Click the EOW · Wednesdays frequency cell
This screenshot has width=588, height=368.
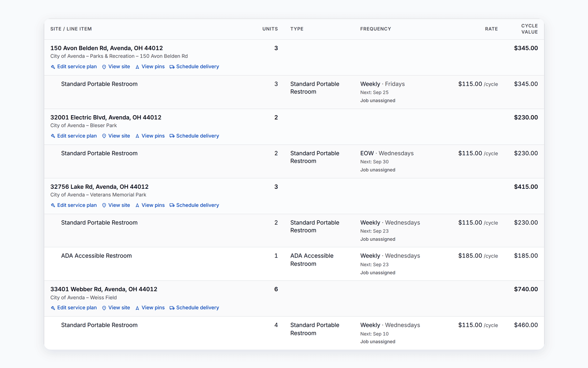(x=387, y=153)
